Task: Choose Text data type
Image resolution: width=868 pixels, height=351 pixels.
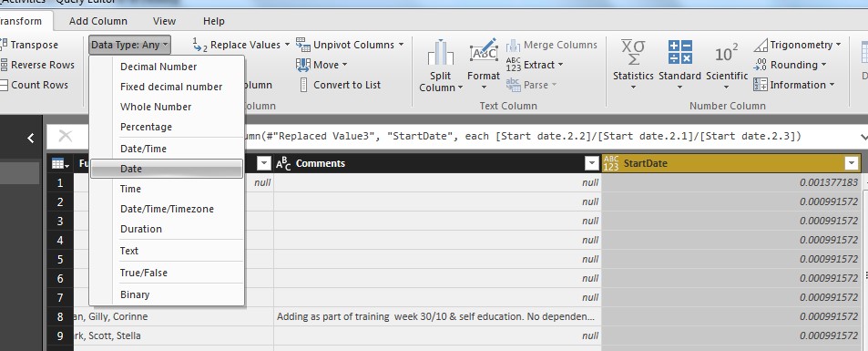Action: click(167, 251)
